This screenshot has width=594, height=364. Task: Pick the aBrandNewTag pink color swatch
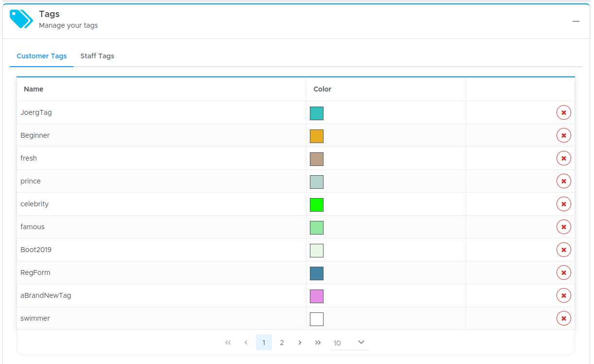(x=317, y=296)
